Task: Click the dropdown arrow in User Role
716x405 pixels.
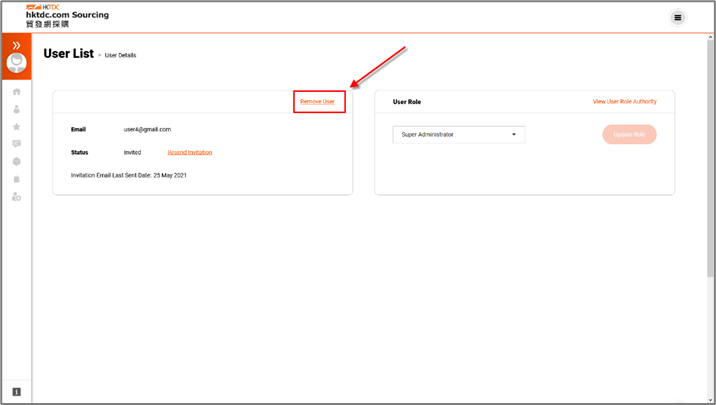Action: 514,134
